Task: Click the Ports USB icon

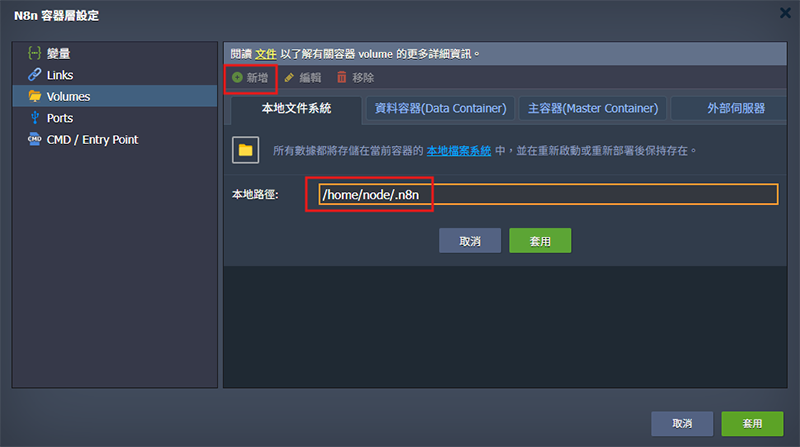Action: click(x=34, y=117)
